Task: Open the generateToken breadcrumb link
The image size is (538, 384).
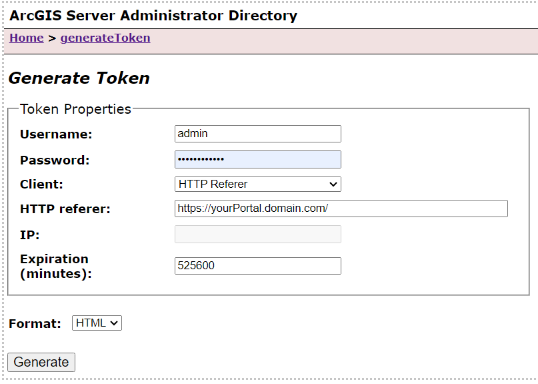Action: (x=105, y=38)
